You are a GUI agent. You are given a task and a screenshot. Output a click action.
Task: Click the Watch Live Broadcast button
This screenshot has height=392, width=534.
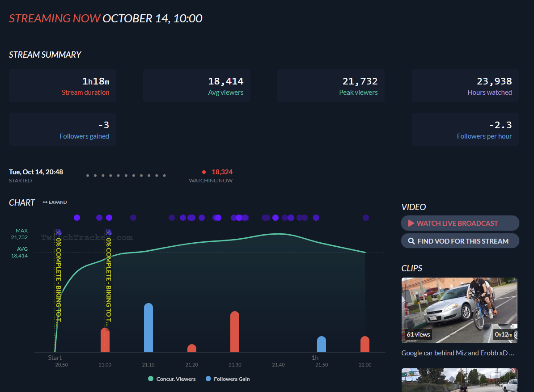(x=460, y=223)
